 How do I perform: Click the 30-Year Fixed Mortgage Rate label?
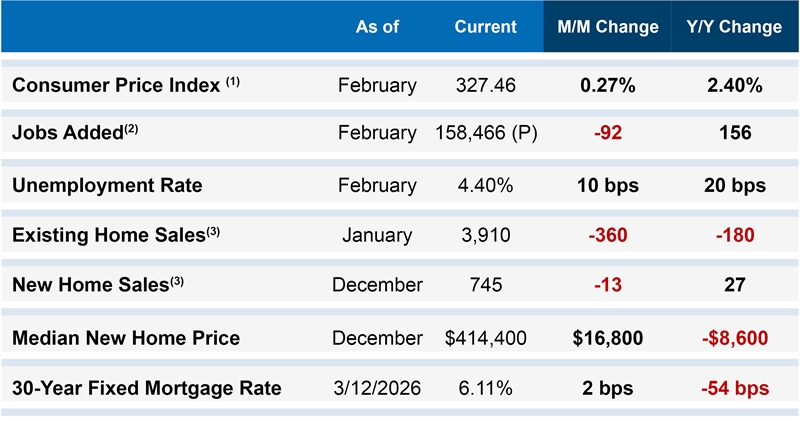click(x=146, y=388)
